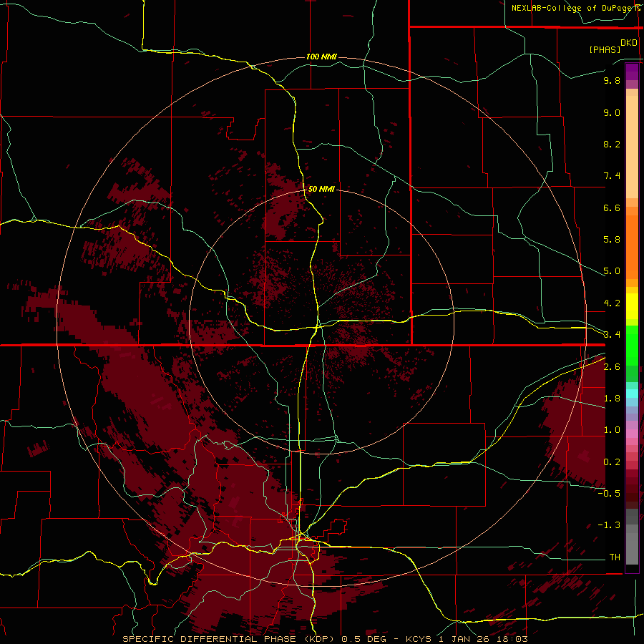
Task: Click the 4.2 scale value
Action: click(x=612, y=303)
